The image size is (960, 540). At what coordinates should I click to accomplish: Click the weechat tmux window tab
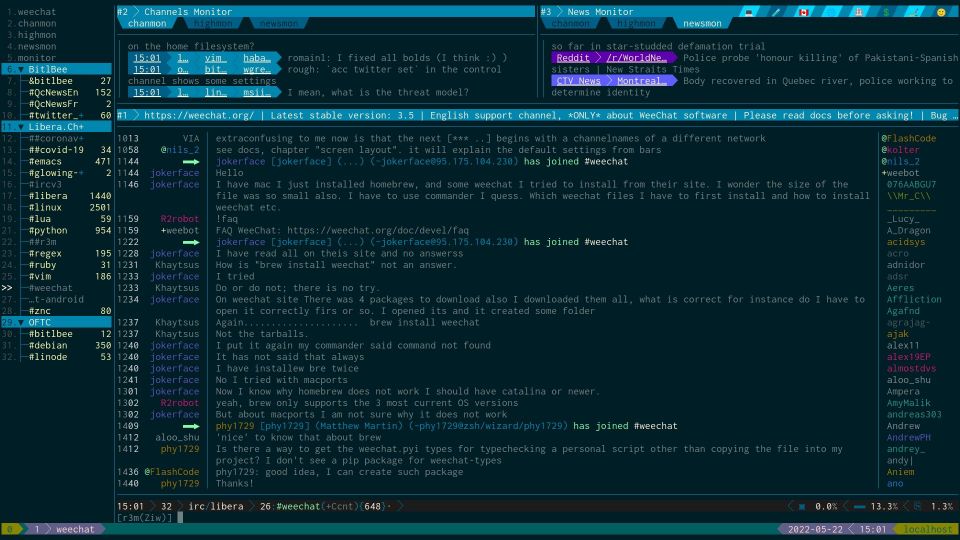coord(75,529)
